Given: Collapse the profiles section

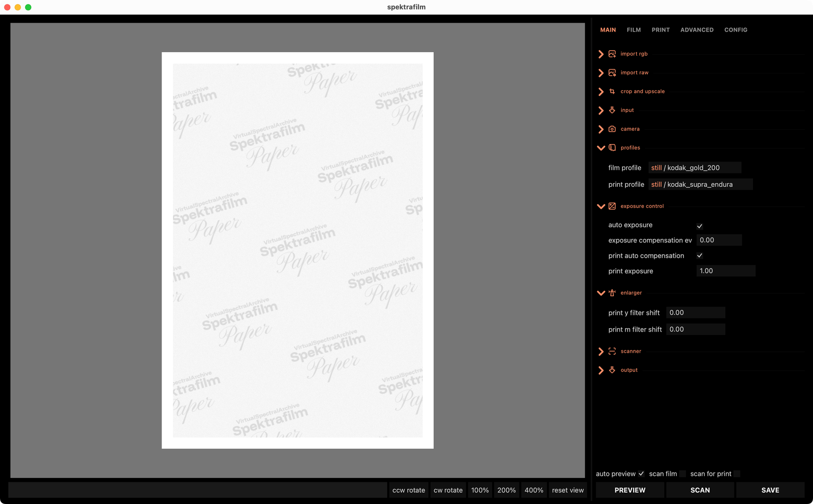Looking at the screenshot, I should 601,148.
